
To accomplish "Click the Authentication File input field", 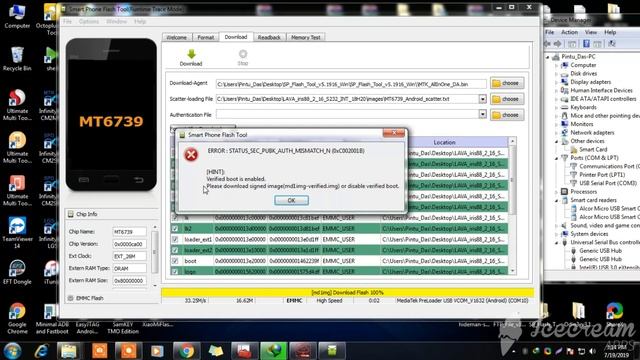I will (347, 115).
